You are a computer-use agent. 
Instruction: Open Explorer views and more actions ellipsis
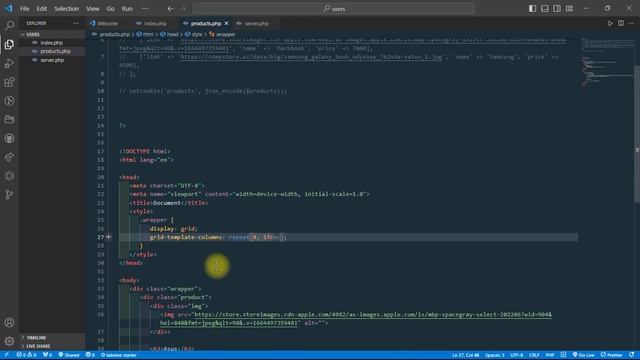coord(76,23)
